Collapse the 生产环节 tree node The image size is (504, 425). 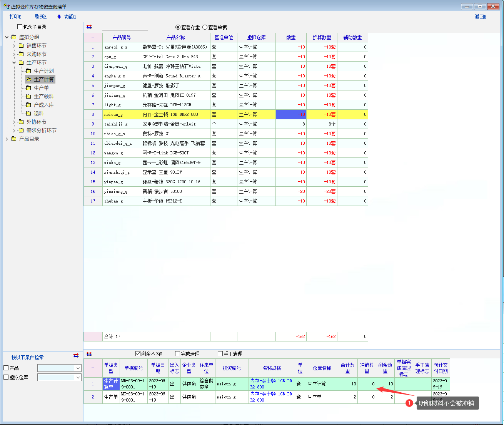14,63
